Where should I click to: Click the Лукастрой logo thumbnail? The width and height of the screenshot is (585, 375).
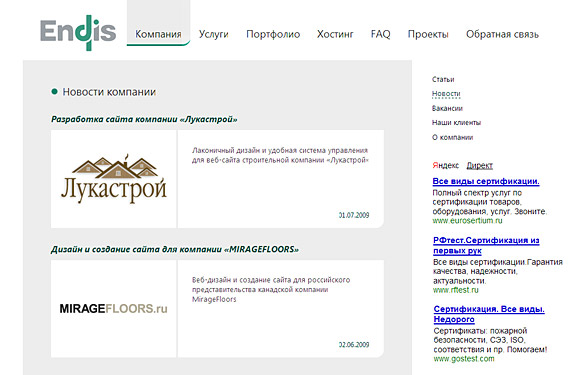[x=114, y=179]
